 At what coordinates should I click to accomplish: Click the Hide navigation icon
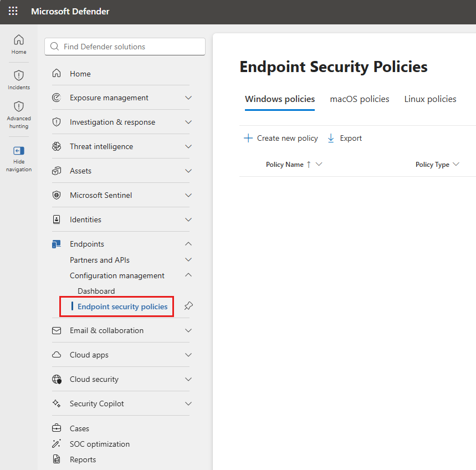click(x=19, y=151)
